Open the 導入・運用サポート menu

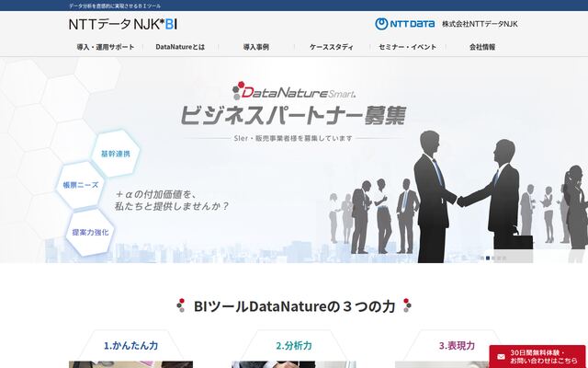point(106,47)
